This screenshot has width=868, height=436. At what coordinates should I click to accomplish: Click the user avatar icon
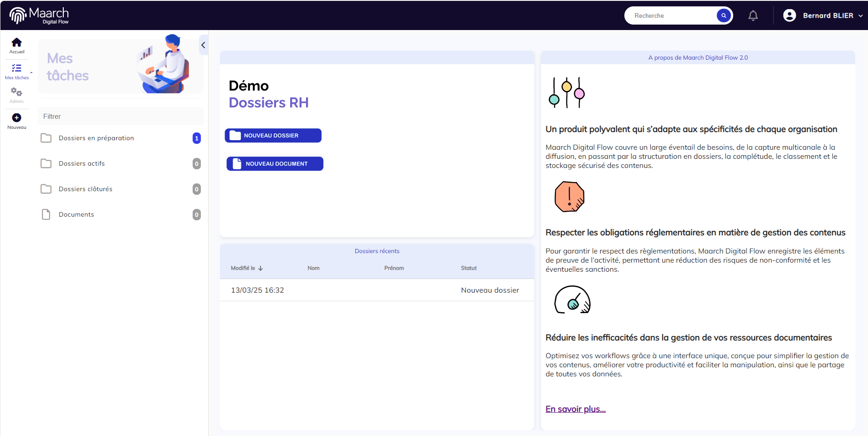coord(790,15)
